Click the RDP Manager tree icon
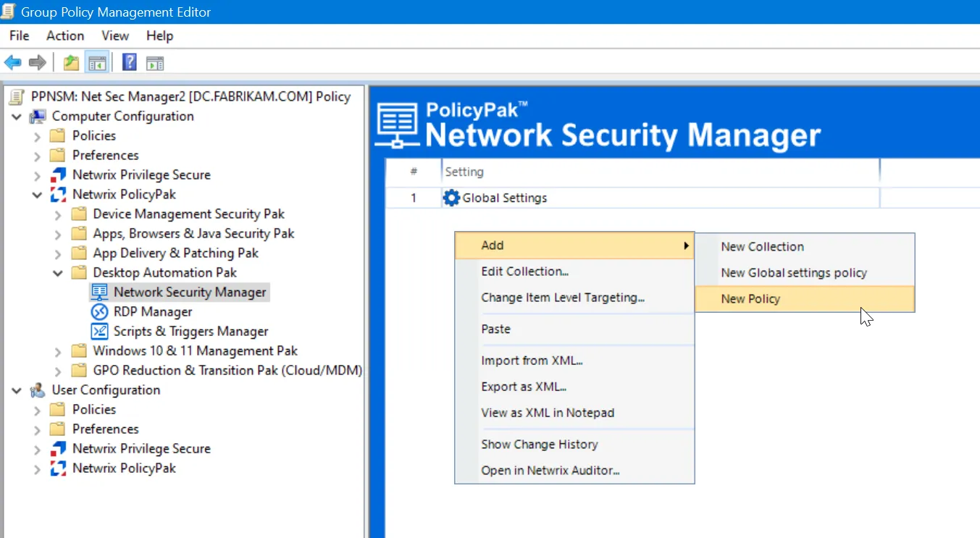The image size is (980, 538). 99,312
